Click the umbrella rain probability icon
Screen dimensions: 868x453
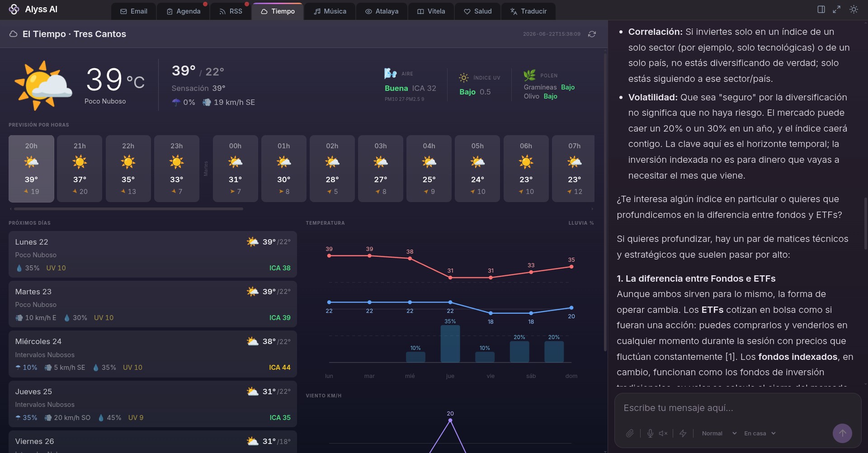pyautogui.click(x=176, y=103)
